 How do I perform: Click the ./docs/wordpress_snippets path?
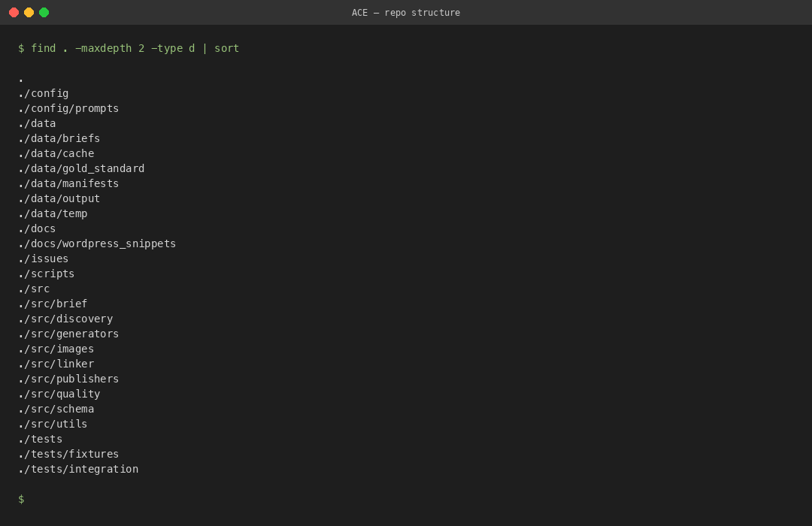97,243
